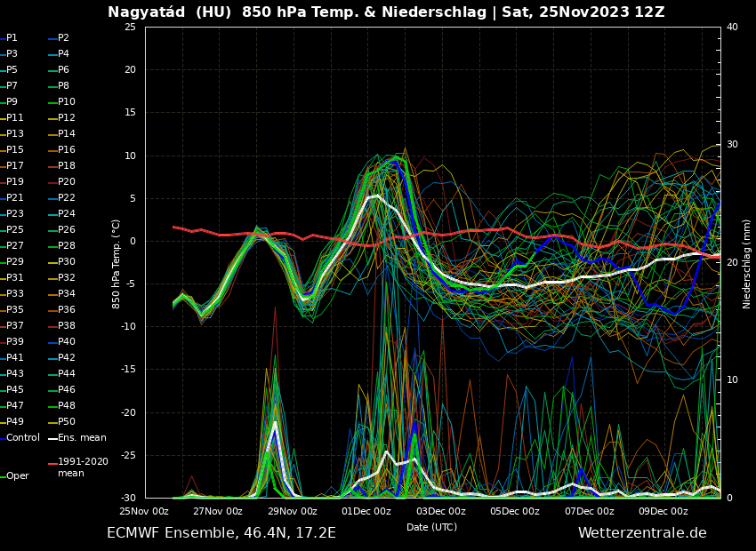Click the 850 hPa Temp. (°C) axis label
The width and height of the screenshot is (756, 551).
(117, 264)
